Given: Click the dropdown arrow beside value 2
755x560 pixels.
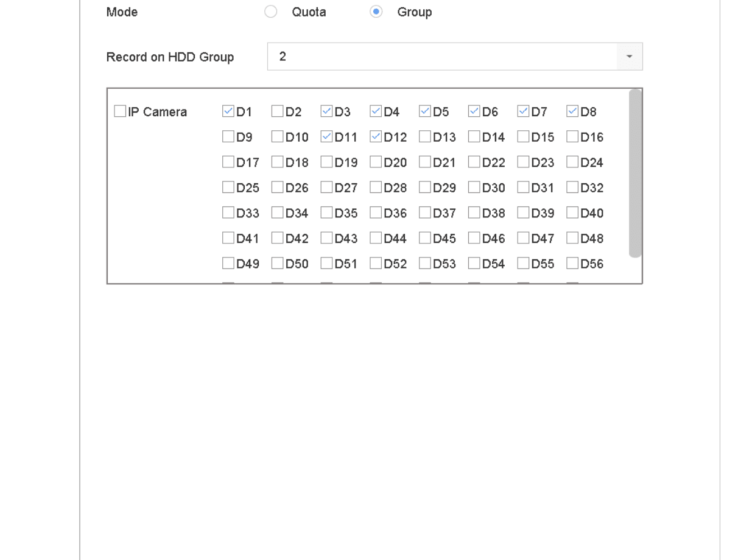Looking at the screenshot, I should [630, 57].
